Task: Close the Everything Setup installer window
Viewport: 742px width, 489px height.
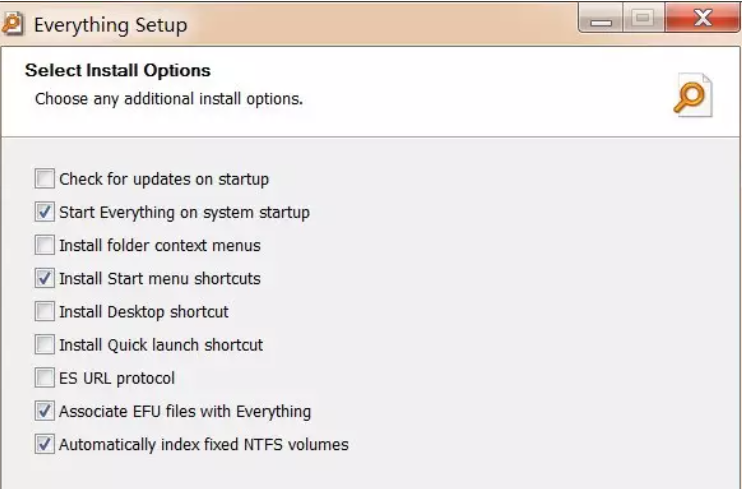Action: pos(702,18)
